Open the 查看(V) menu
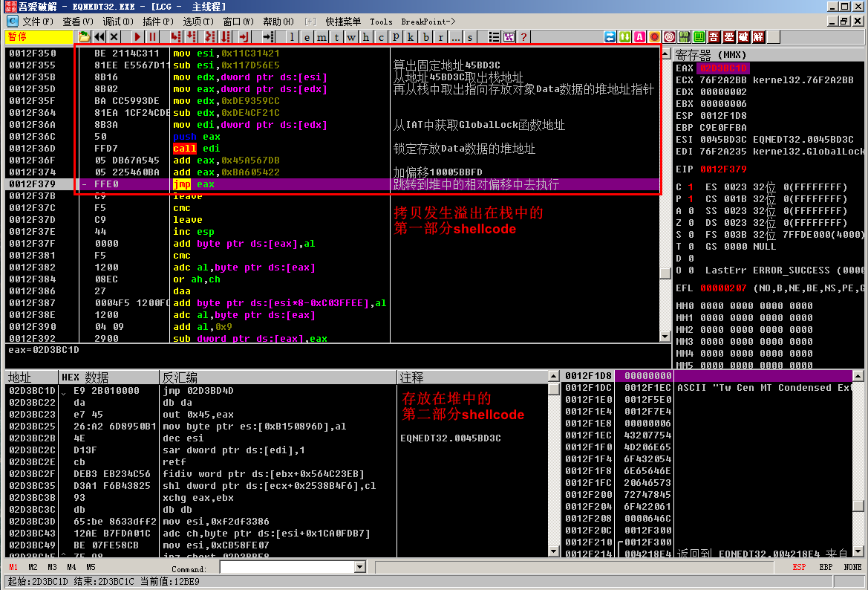 (78, 22)
